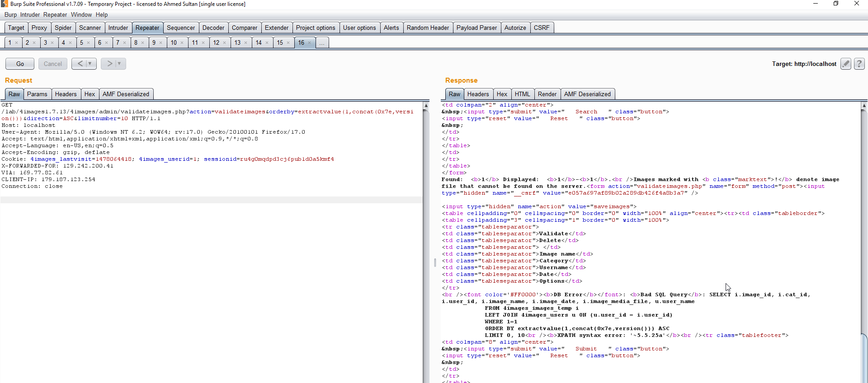The image size is (868, 383).
Task: Close repeater tab 10 with its x
Action: (x=182, y=43)
